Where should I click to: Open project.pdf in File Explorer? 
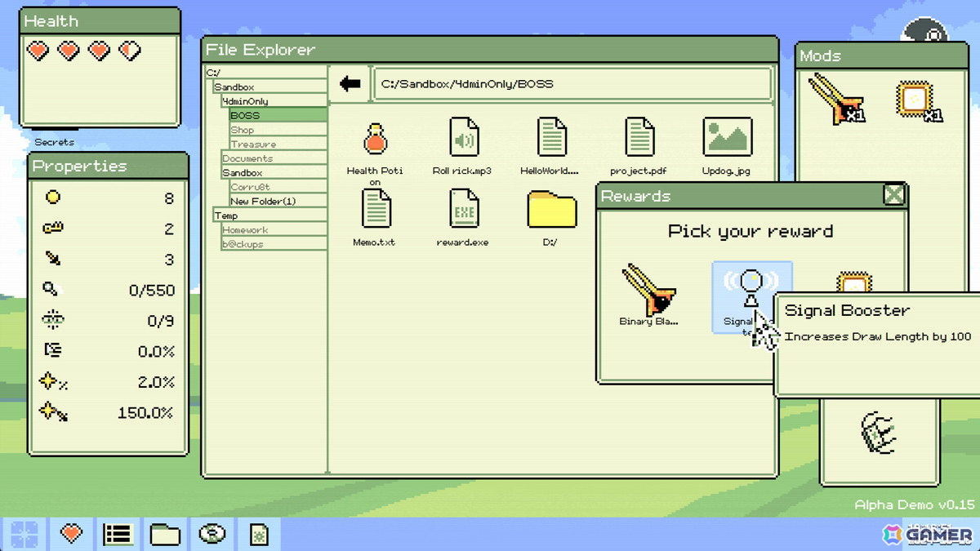click(x=639, y=137)
